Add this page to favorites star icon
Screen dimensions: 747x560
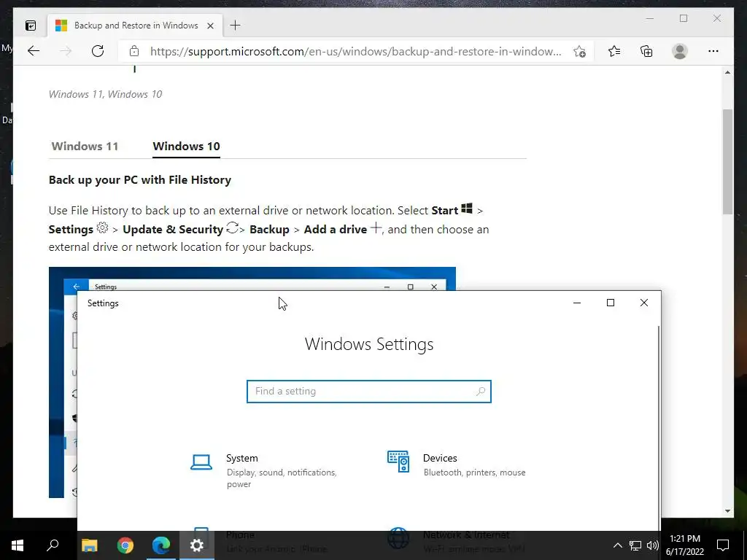(x=579, y=51)
